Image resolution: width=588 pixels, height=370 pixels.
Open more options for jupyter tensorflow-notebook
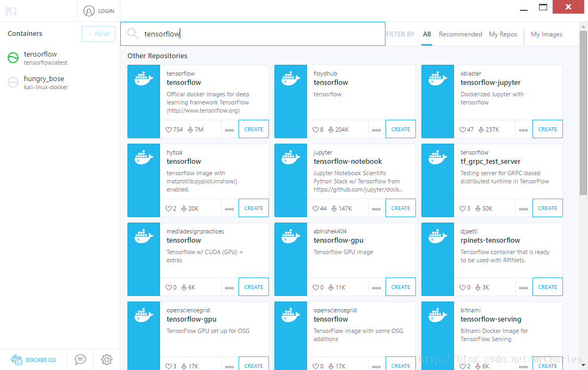(x=377, y=208)
